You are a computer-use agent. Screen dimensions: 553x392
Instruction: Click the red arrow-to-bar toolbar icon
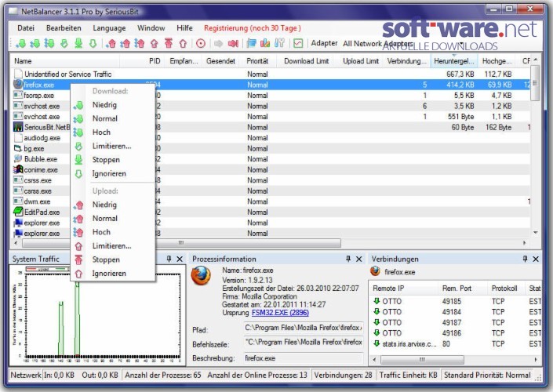pyautogui.click(x=233, y=44)
